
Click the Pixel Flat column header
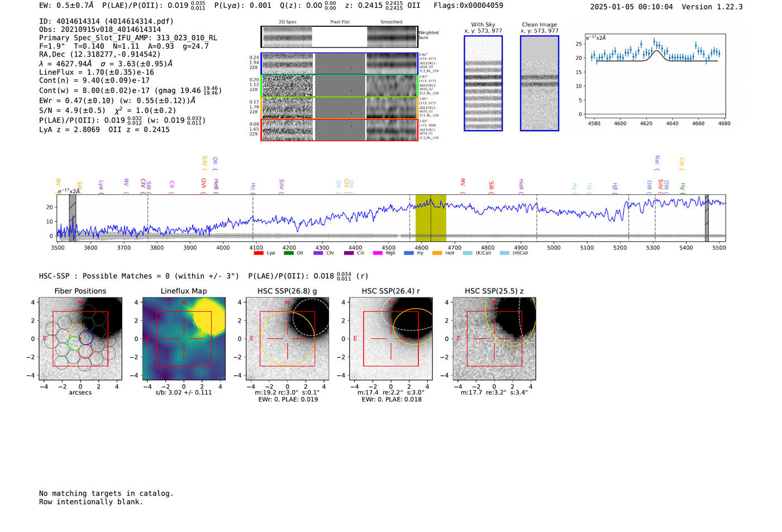340,22
